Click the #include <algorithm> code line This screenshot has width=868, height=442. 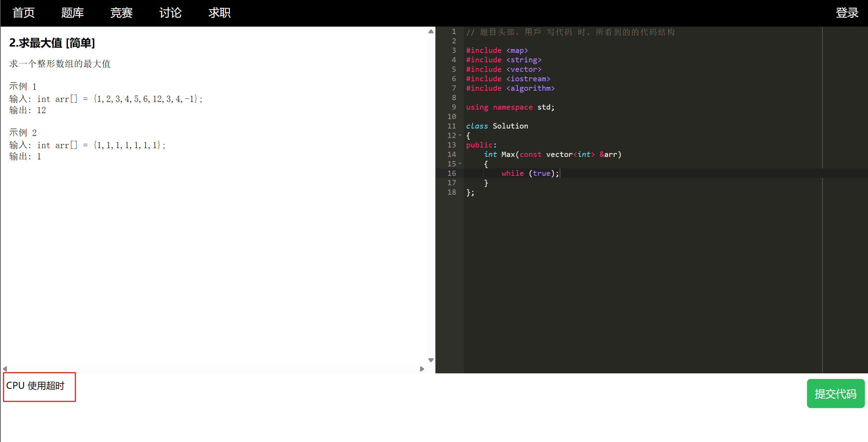510,88
